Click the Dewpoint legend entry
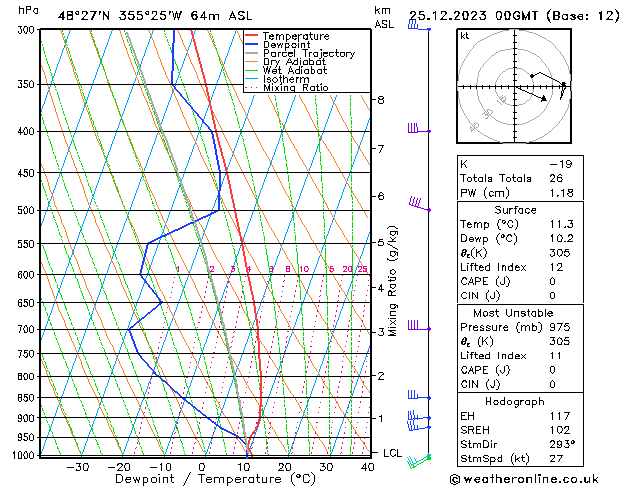 286,45
